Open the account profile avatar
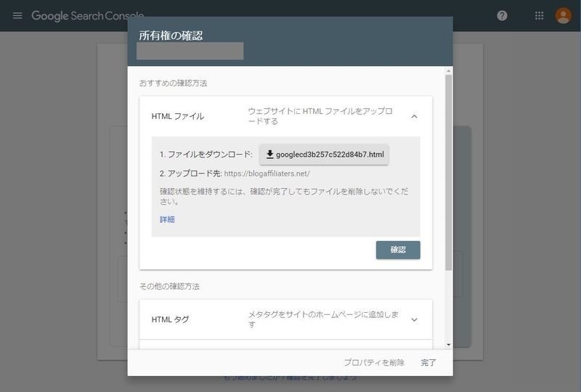 pos(563,15)
